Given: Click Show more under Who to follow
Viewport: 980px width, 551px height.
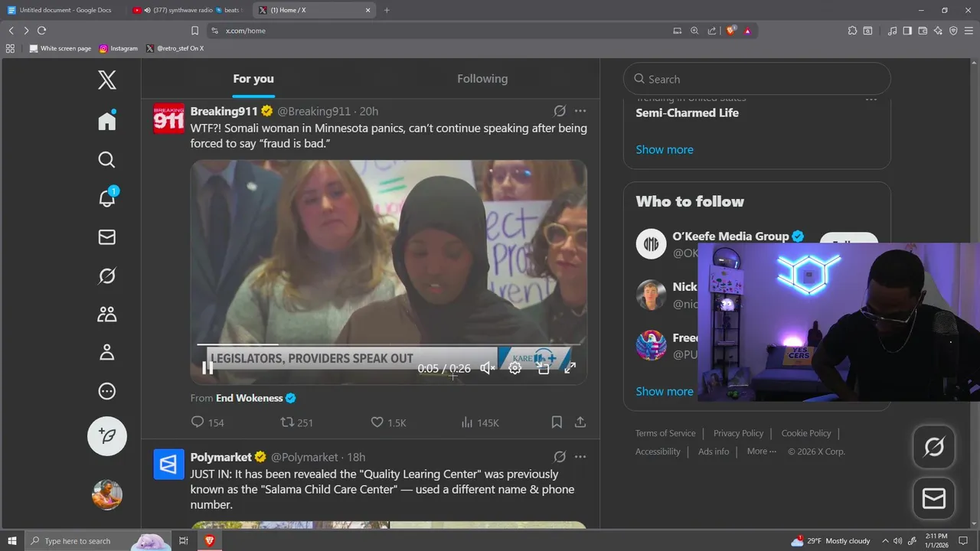Looking at the screenshot, I should click(665, 391).
